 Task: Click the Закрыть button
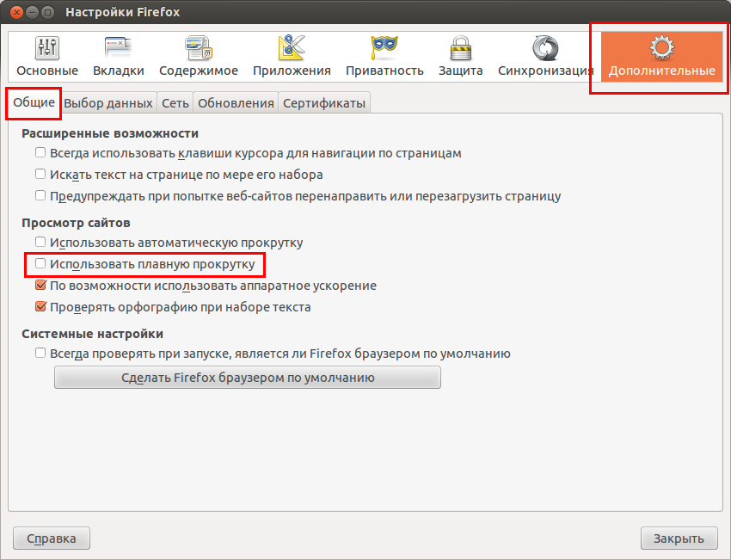pyautogui.click(x=679, y=538)
